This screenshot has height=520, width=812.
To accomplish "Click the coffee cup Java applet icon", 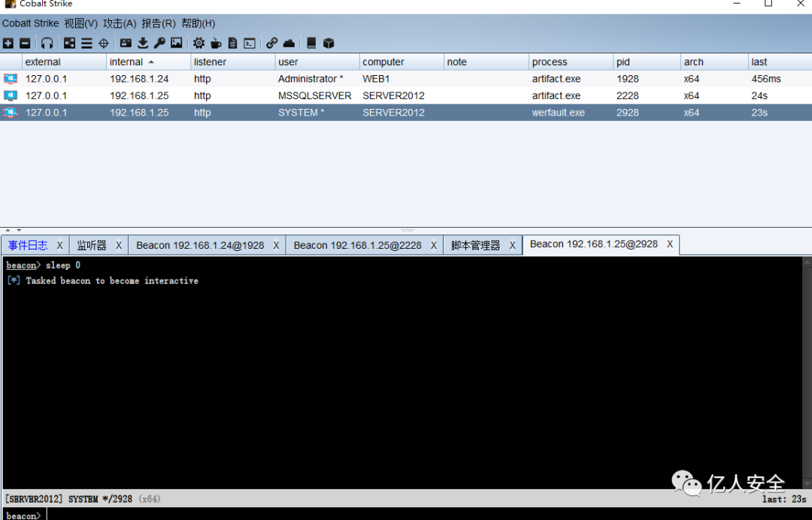I will click(x=216, y=44).
